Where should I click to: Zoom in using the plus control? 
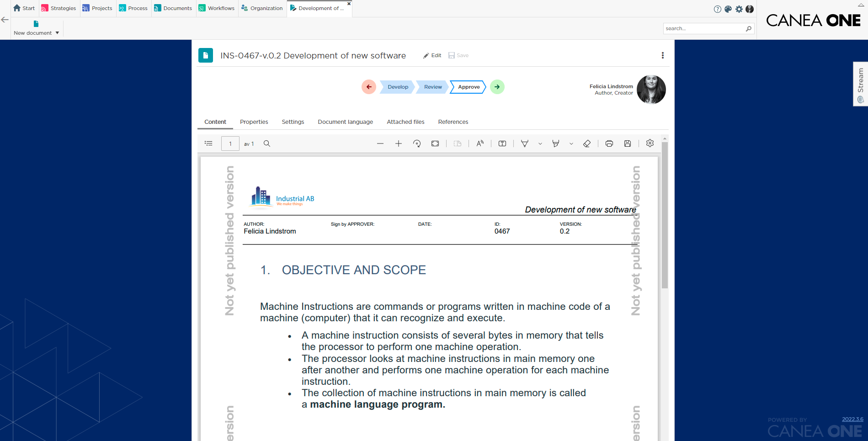pyautogui.click(x=398, y=143)
